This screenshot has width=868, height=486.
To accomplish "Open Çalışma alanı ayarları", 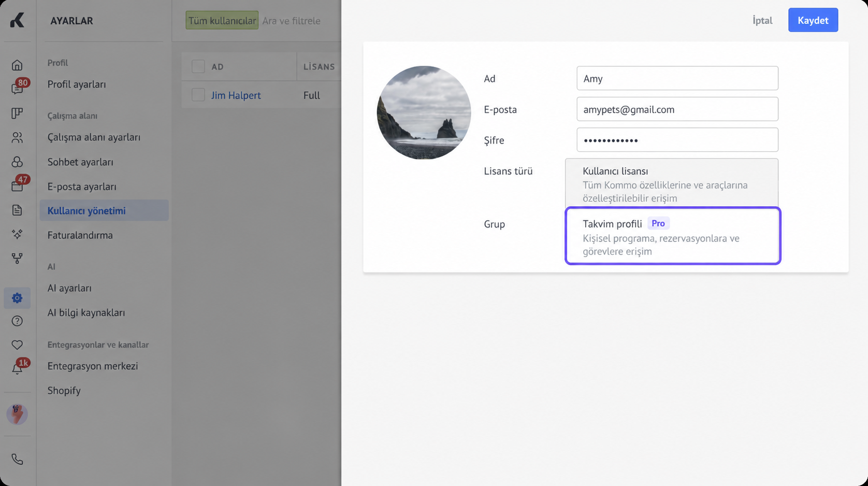I will [94, 137].
